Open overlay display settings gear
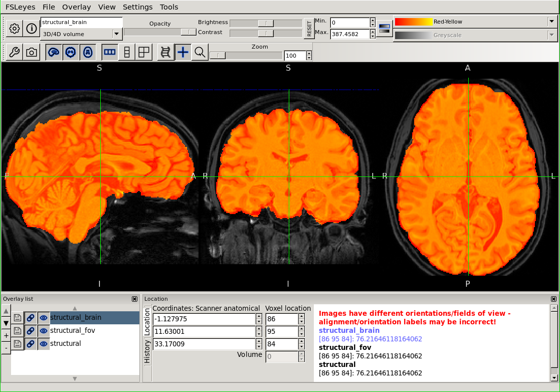560x392 pixels. pos(15,29)
